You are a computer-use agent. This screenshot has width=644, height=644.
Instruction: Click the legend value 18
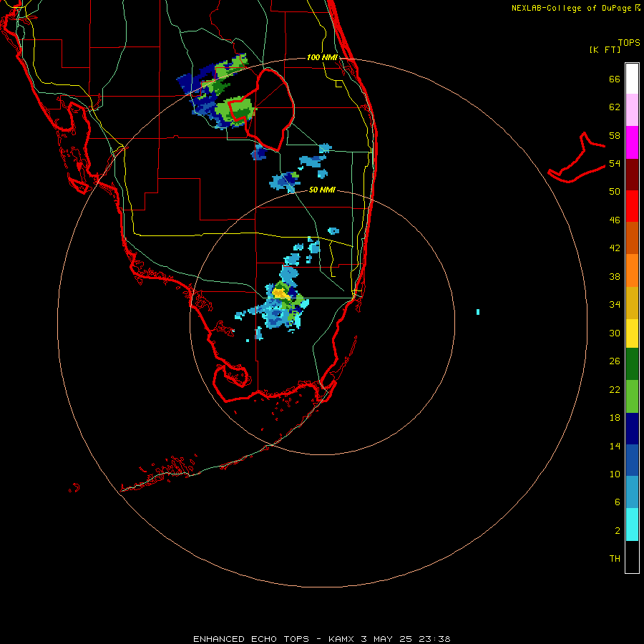[x=615, y=418]
